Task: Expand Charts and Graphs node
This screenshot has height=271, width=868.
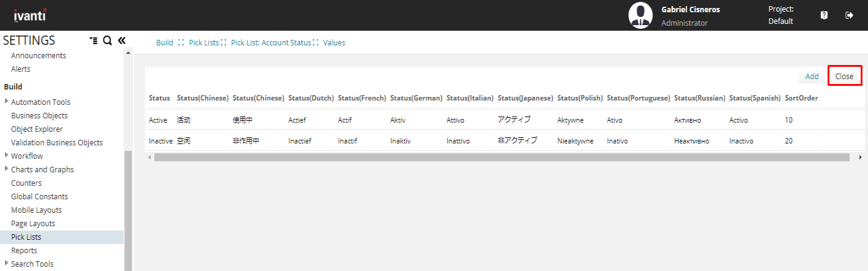Action: (x=7, y=169)
